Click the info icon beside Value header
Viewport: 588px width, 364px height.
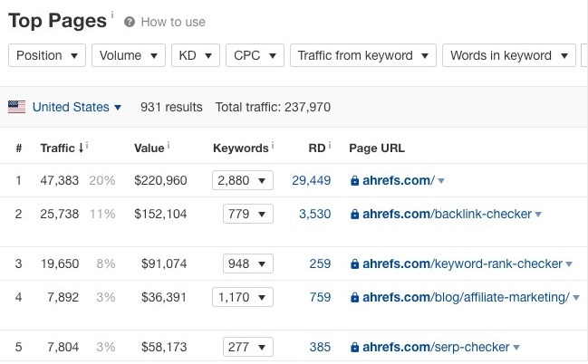(169, 145)
